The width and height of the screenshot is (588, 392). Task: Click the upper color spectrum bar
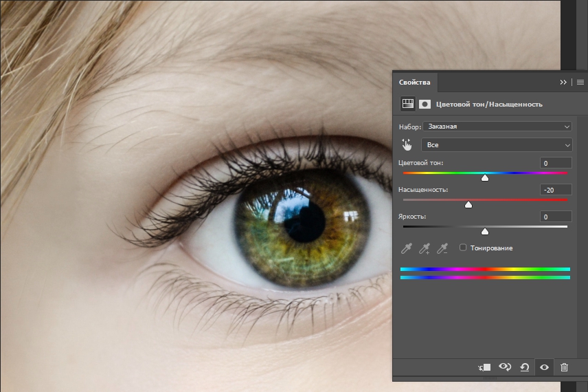485,269
